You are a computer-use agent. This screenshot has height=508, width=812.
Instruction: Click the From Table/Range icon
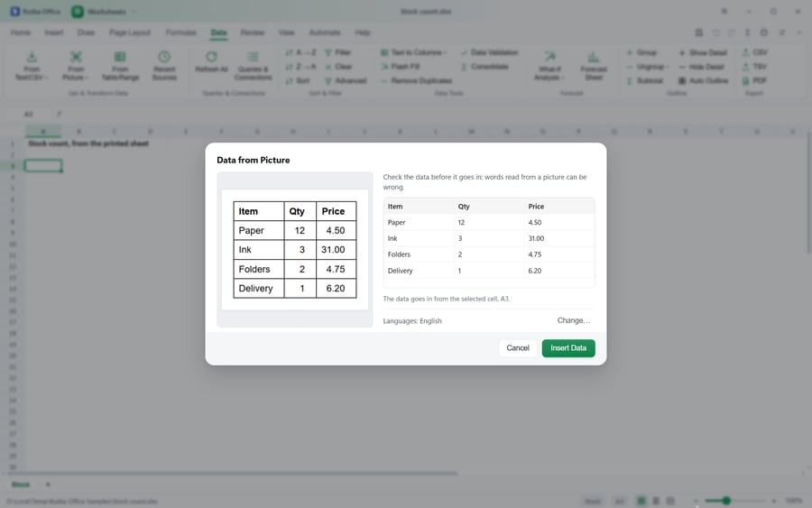coord(120,66)
